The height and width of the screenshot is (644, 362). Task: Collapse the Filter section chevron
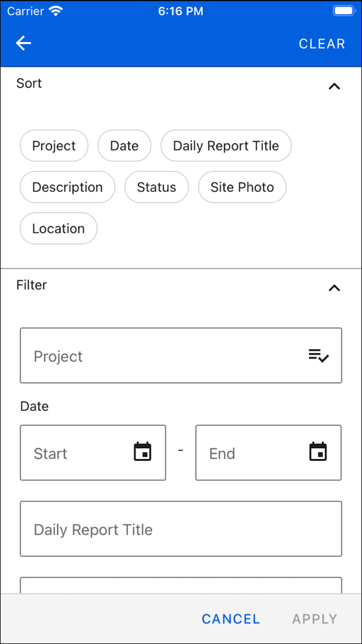[x=334, y=288]
